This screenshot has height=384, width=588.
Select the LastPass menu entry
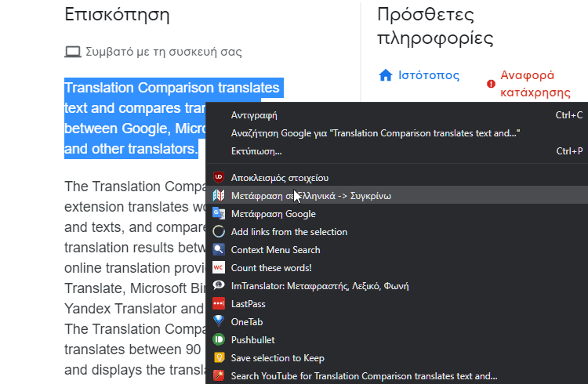point(397,303)
